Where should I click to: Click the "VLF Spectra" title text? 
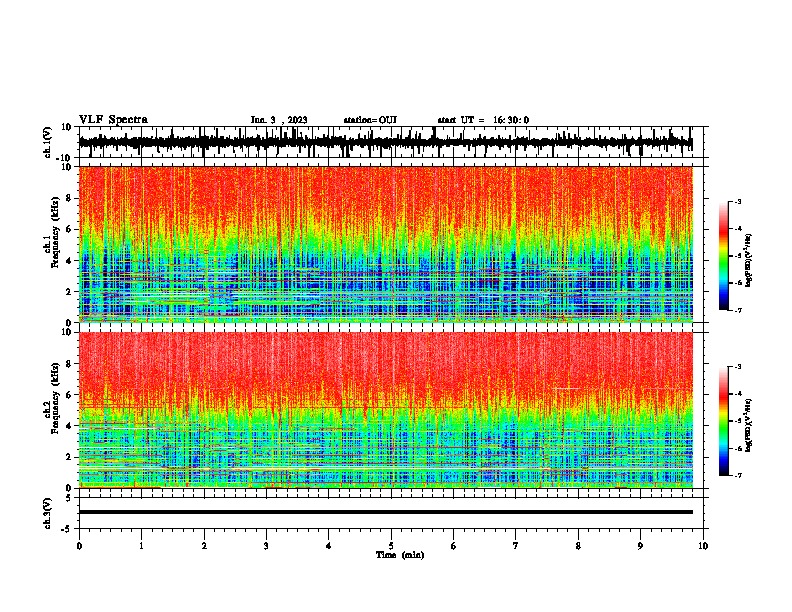point(113,120)
